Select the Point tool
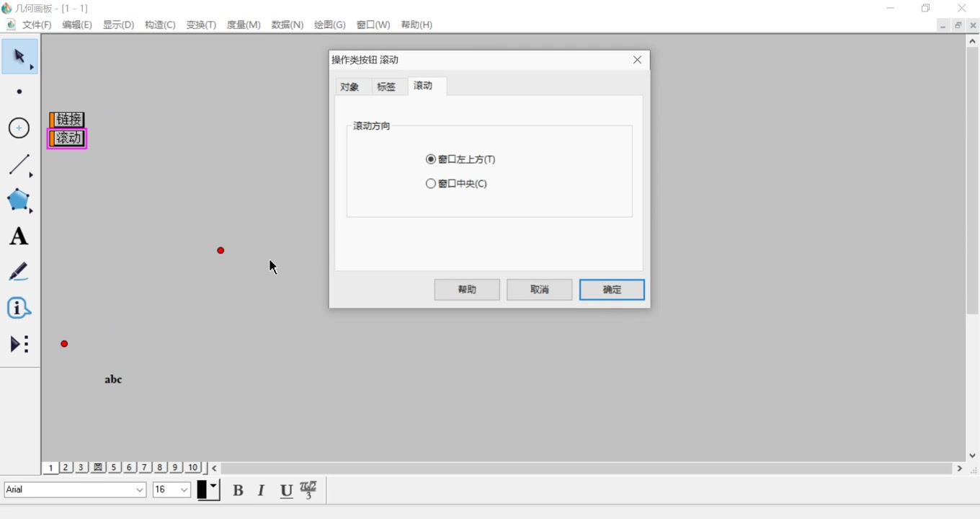Screen dimensions: 980x519 [x=18, y=92]
